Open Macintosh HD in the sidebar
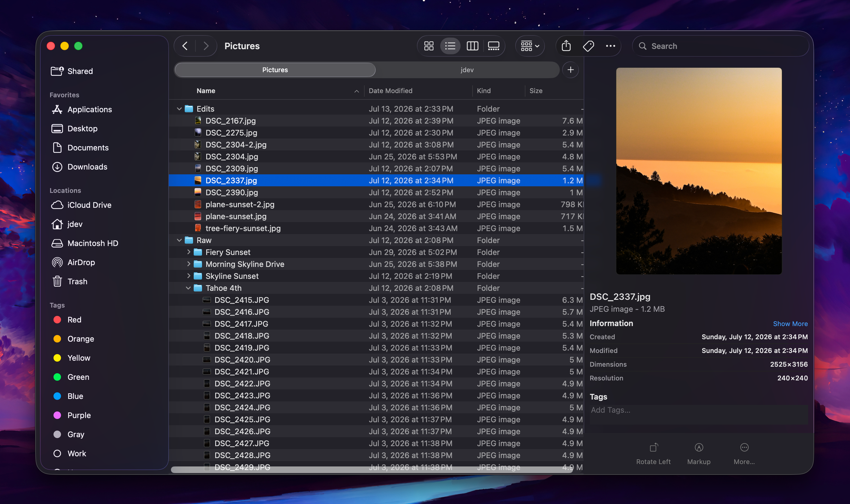The height and width of the screenshot is (504, 850). (x=93, y=243)
